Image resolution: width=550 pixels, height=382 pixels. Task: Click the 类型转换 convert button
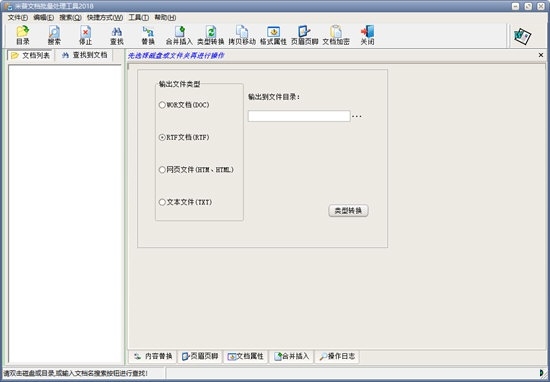(x=348, y=210)
